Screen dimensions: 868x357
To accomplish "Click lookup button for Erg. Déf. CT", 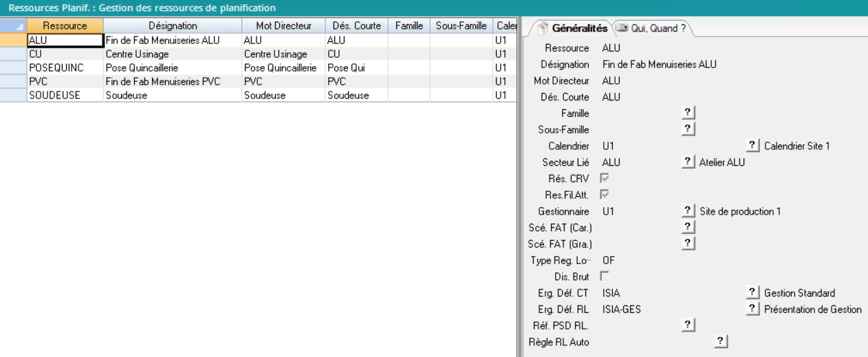I will [753, 293].
